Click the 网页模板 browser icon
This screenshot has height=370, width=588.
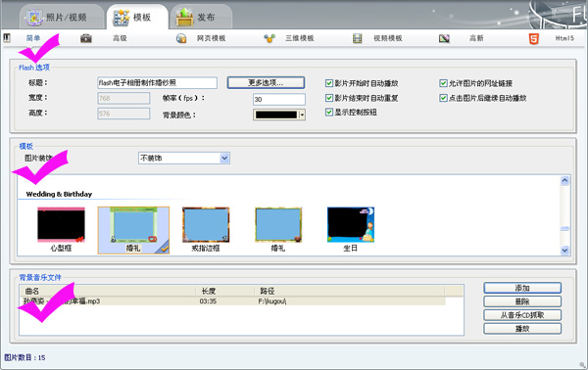[x=181, y=38]
